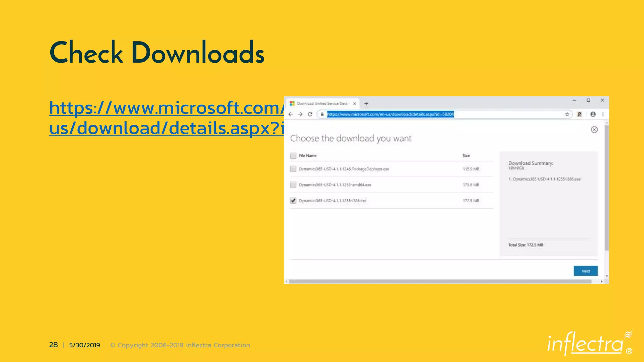
Task: Check the PackageDeployer.exe file checkbox
Action: coord(293,169)
